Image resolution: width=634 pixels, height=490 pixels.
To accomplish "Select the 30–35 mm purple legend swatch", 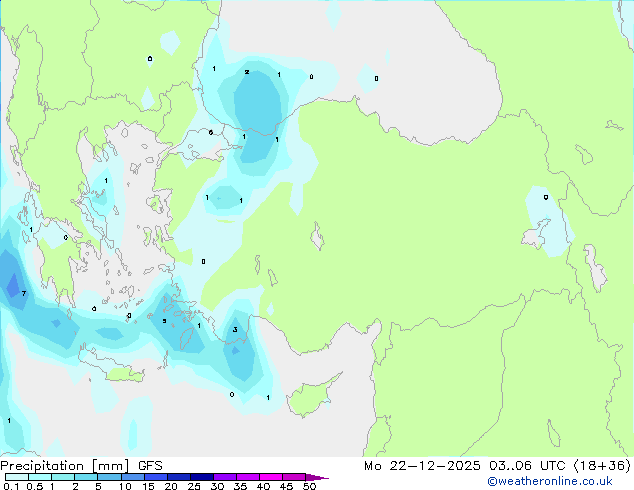I will pyautogui.click(x=225, y=477).
